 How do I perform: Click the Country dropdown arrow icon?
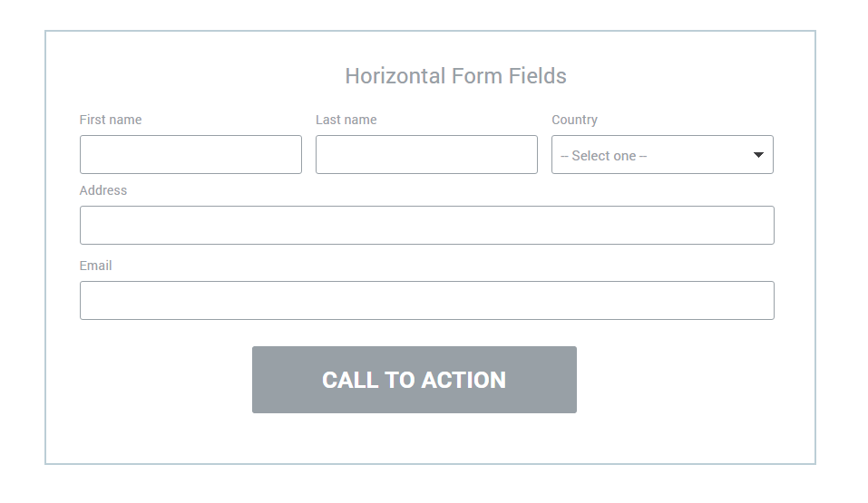pos(758,155)
